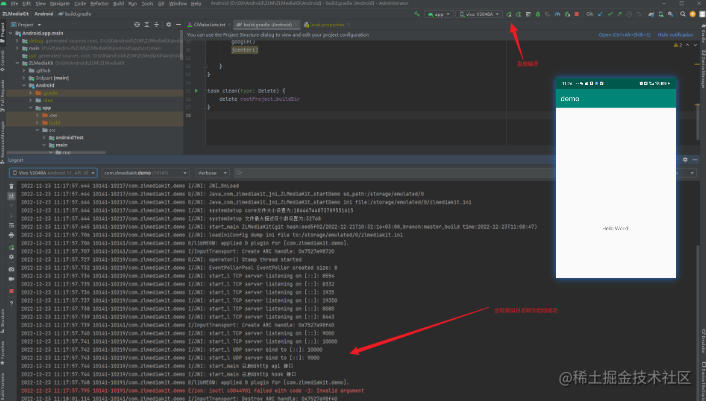Open the profiler gauge icon in the toolbar
This screenshot has height=401, width=706.
[x=557, y=14]
